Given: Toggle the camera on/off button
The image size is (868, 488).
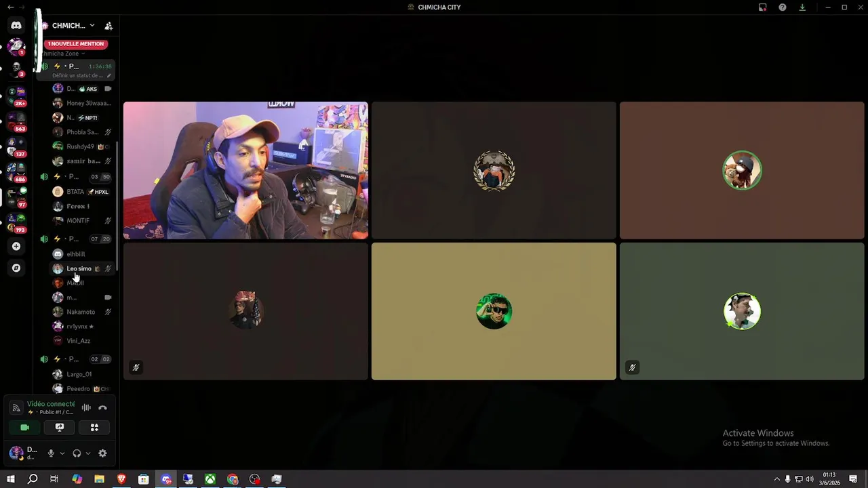Looking at the screenshot, I should click(x=24, y=428).
